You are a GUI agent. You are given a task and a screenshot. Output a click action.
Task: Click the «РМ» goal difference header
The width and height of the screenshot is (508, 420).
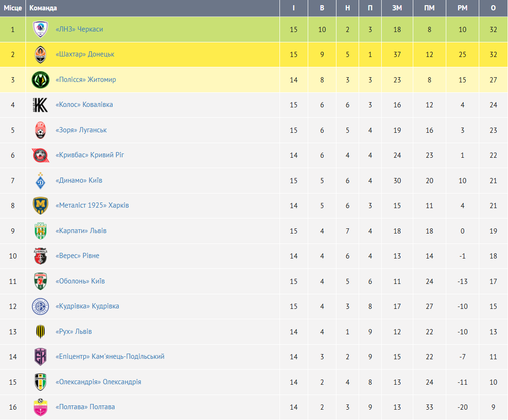462,8
